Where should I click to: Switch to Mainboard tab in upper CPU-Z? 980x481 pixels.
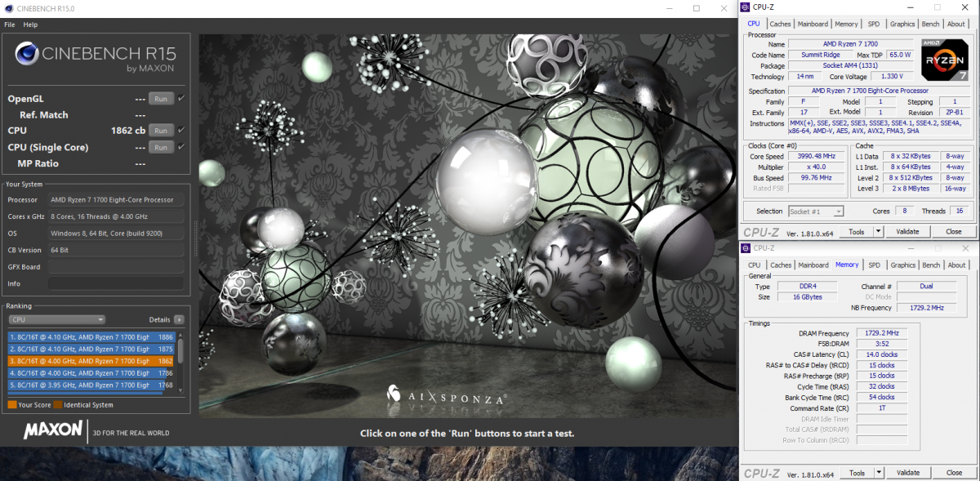[813, 24]
